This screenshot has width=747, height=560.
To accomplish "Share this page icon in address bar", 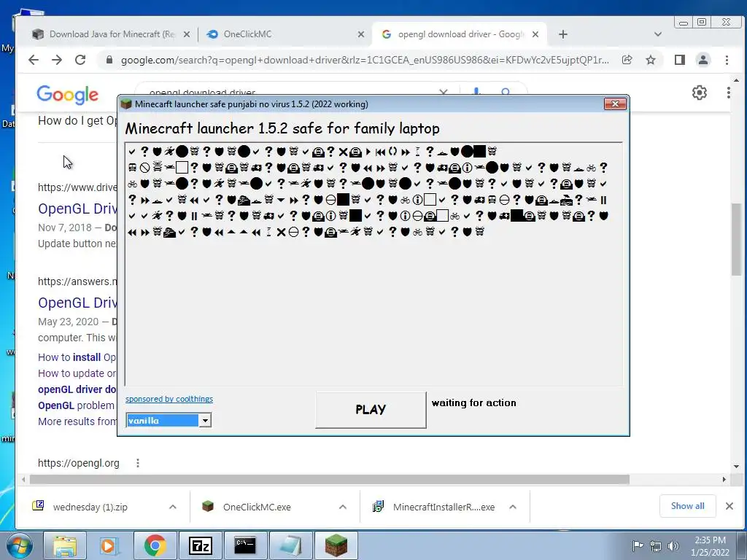I will click(627, 60).
